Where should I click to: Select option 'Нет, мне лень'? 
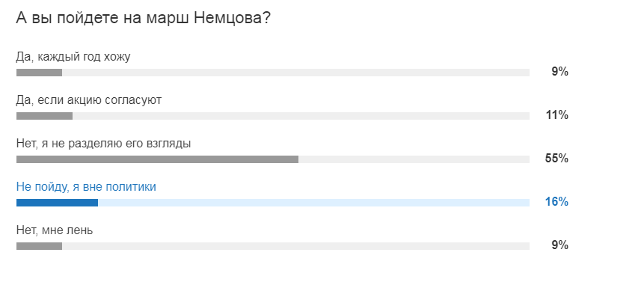coord(55,230)
